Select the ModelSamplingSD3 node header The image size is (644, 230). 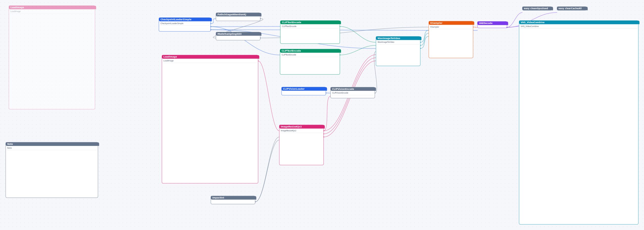pyautogui.click(x=239, y=34)
